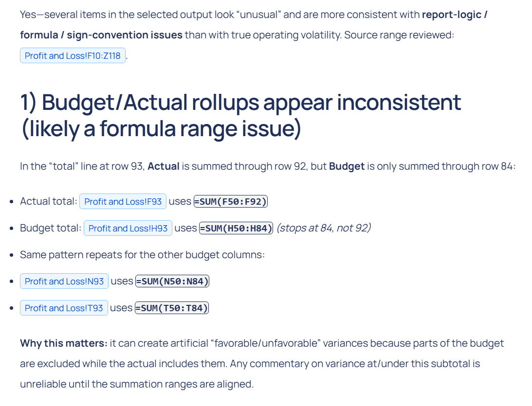Select the =SUM(T50:T84) formula code
The image size is (532, 406).
(171, 308)
